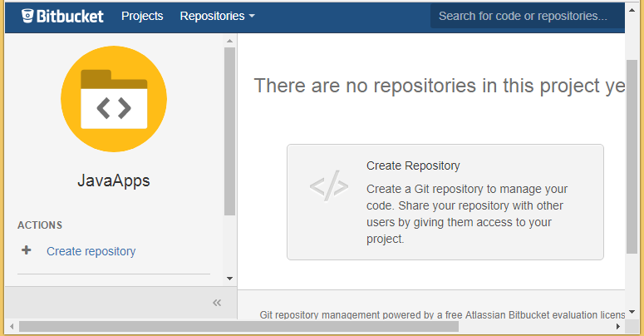
Task: Click the plus icon under Actions
Action: [x=27, y=250]
